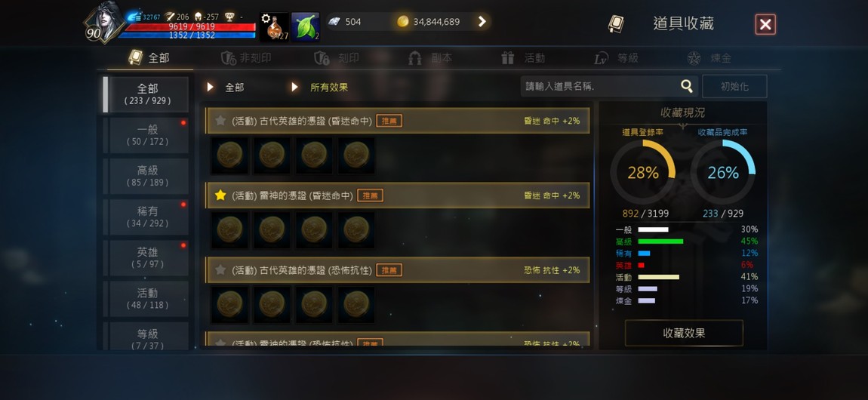Expand currency bar with the right arrow
This screenshot has width=868, height=400.
482,22
